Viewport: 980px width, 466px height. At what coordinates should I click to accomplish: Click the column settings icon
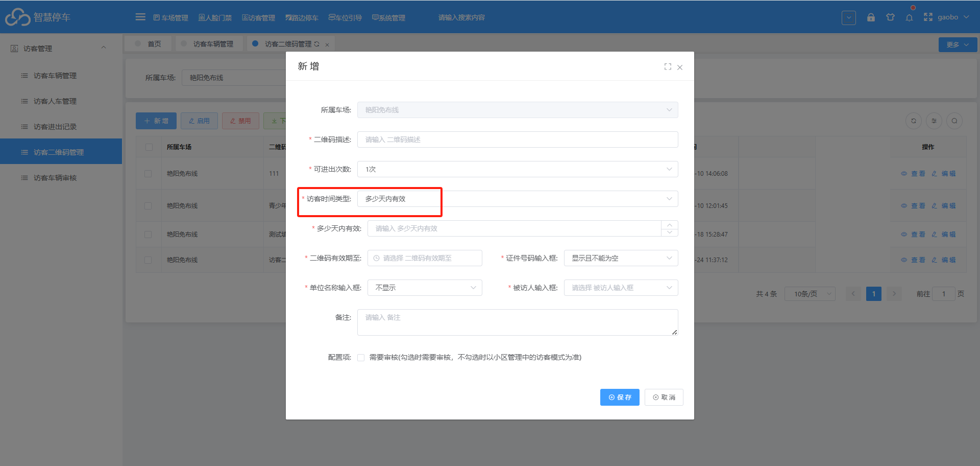click(x=934, y=121)
